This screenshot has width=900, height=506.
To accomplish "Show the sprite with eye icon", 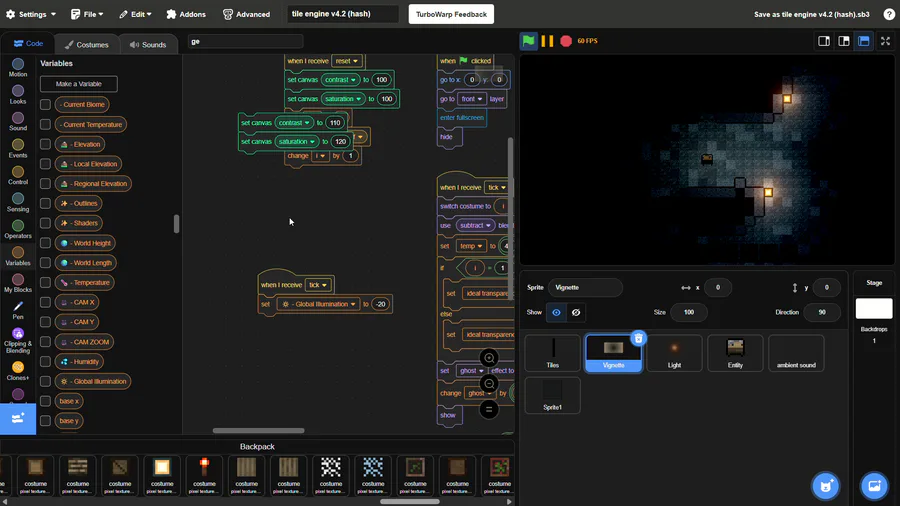I will click(x=556, y=312).
